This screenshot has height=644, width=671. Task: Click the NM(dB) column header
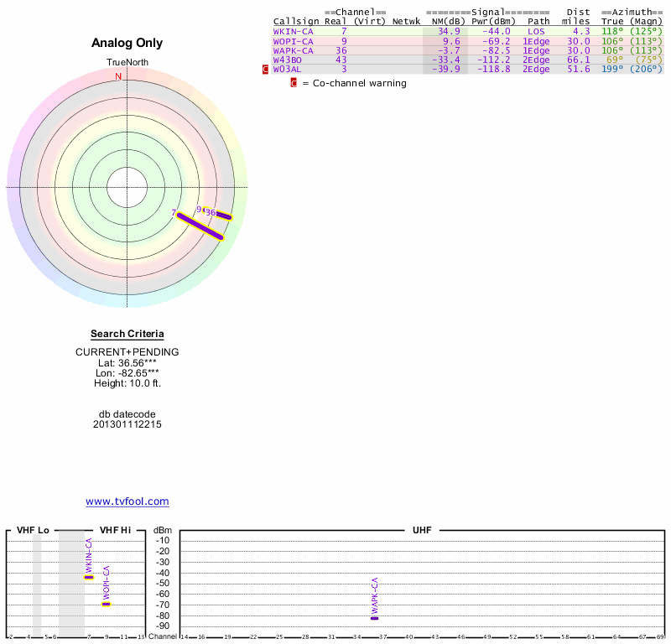tap(448, 22)
